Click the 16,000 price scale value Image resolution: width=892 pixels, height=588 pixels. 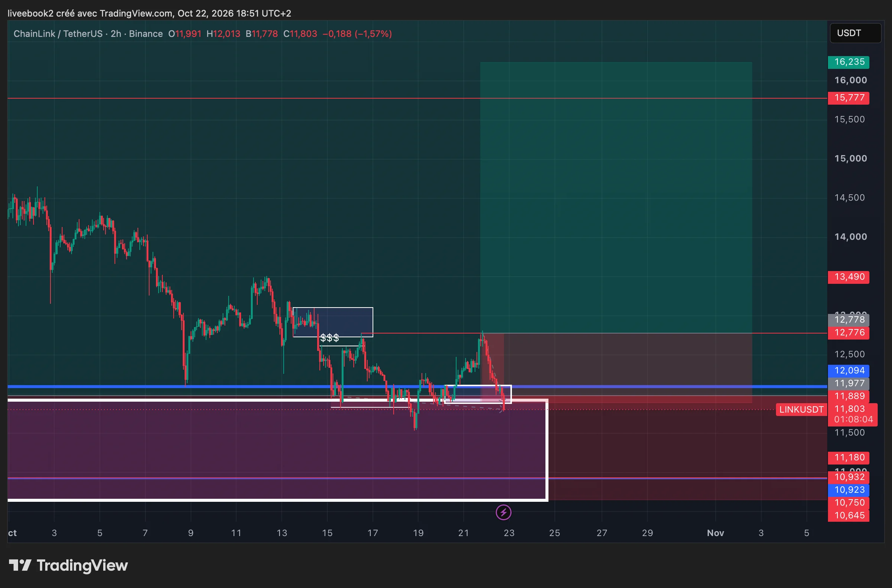(x=851, y=80)
